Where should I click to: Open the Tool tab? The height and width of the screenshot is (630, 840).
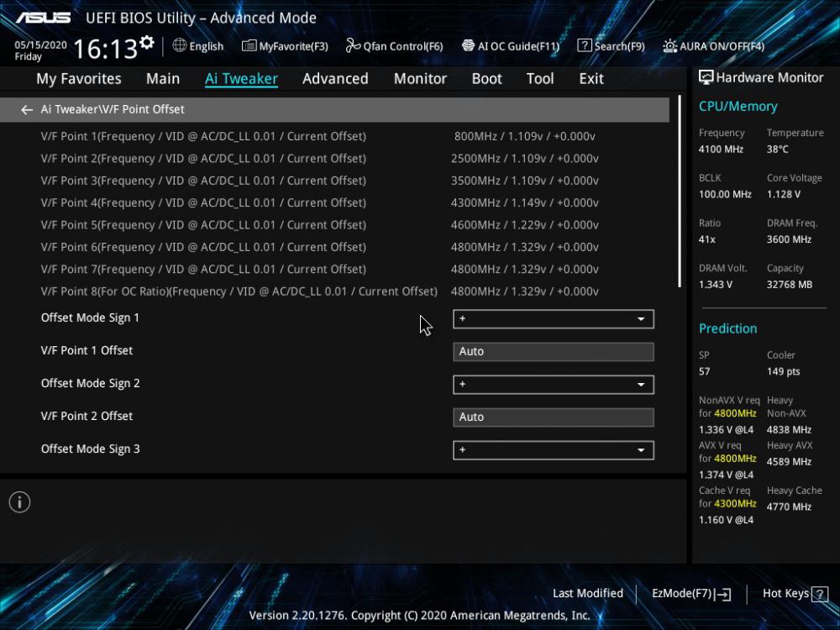point(540,79)
